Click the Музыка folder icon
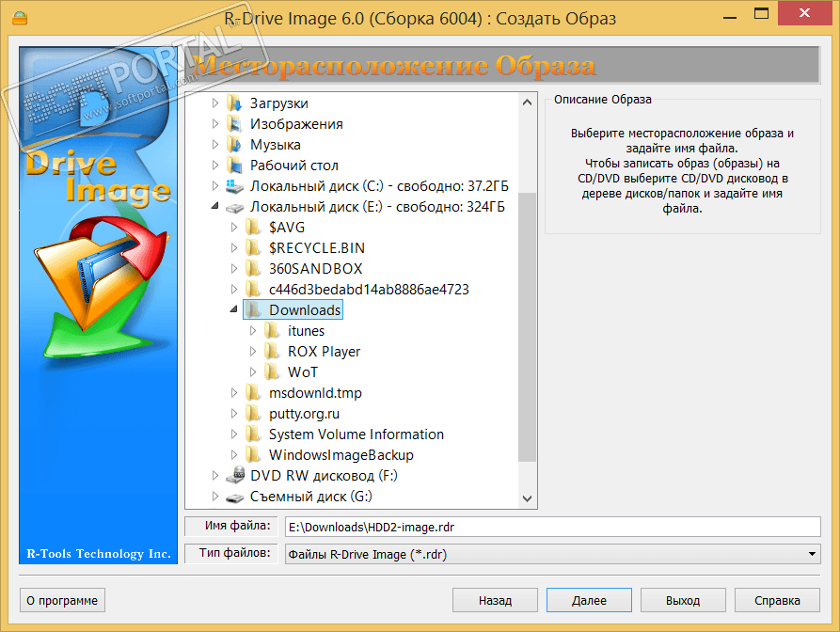Image resolution: width=840 pixels, height=632 pixels. tap(234, 145)
